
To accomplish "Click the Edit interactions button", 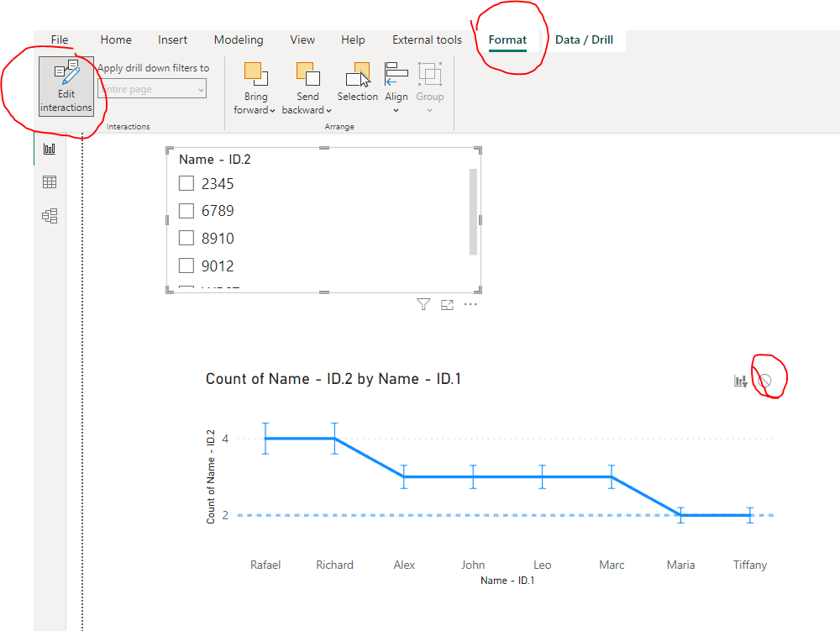I will click(66, 87).
